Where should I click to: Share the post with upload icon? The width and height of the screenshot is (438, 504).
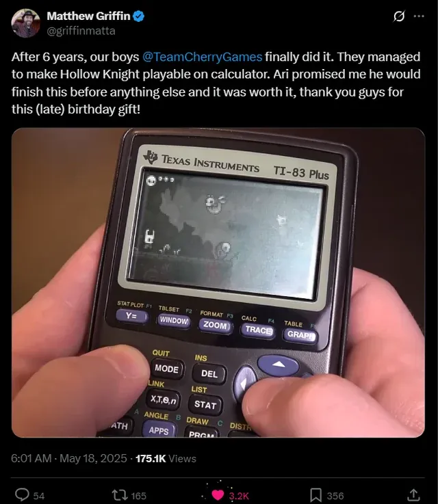pos(413,495)
